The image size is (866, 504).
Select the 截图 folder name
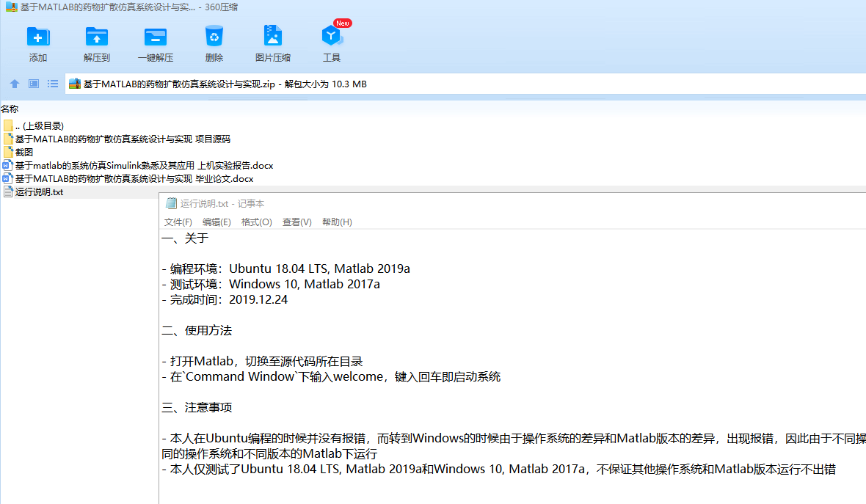[23, 153]
